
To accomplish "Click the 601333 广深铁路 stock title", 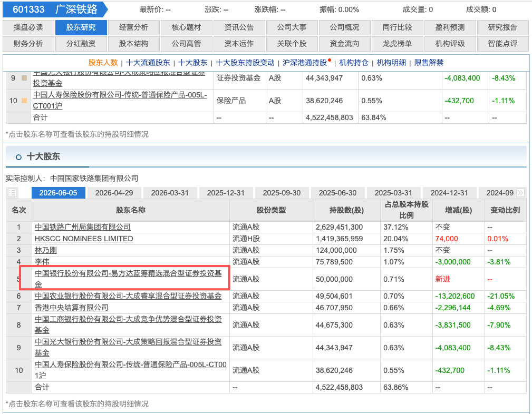I will click(55, 9).
